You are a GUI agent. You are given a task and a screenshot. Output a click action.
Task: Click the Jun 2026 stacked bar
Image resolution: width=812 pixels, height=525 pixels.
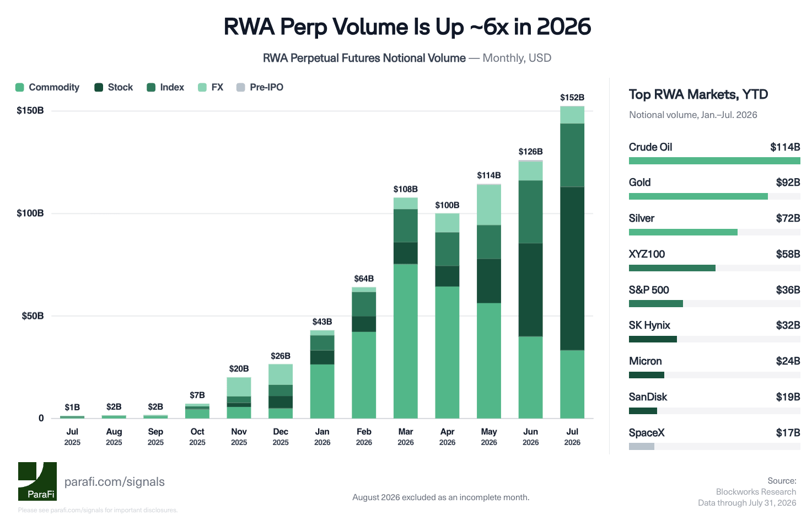(x=530, y=289)
